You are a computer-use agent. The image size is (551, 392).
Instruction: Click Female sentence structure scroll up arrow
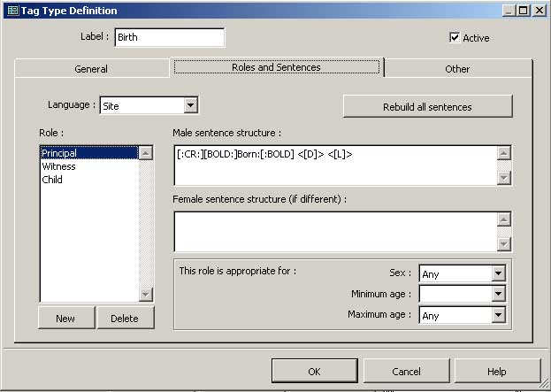click(x=504, y=219)
